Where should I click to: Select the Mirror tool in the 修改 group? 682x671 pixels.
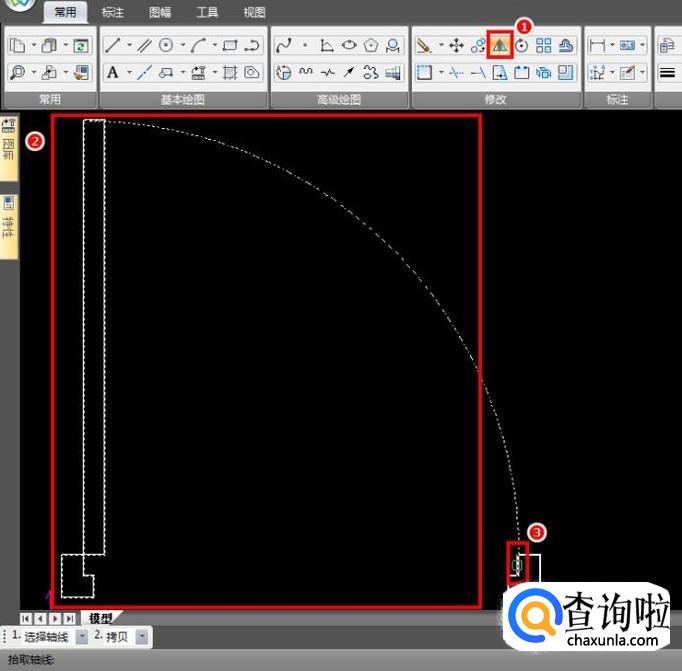point(499,45)
